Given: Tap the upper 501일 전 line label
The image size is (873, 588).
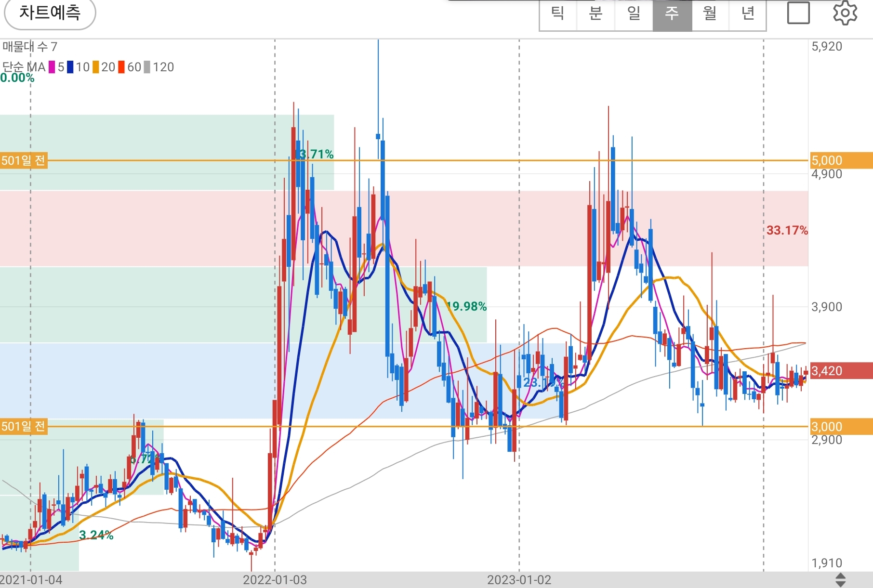Looking at the screenshot, I should 24,160.
